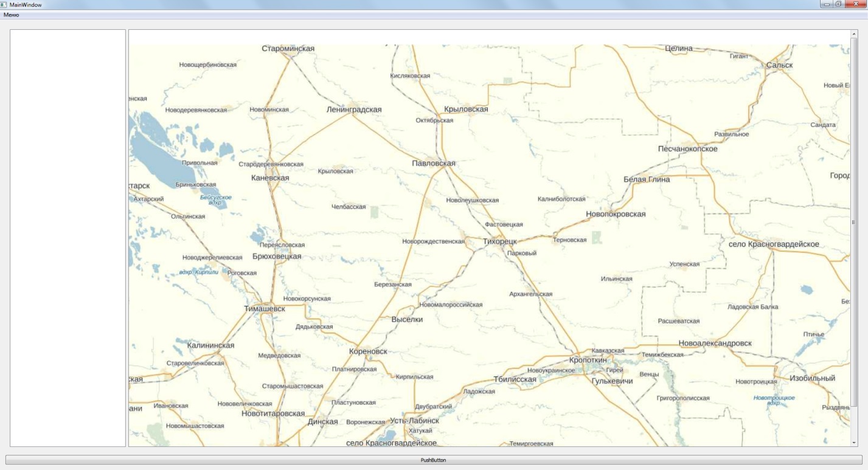Viewport: 868px width, 470px height.
Task: Click inside the empty left list panel
Action: pos(68,238)
